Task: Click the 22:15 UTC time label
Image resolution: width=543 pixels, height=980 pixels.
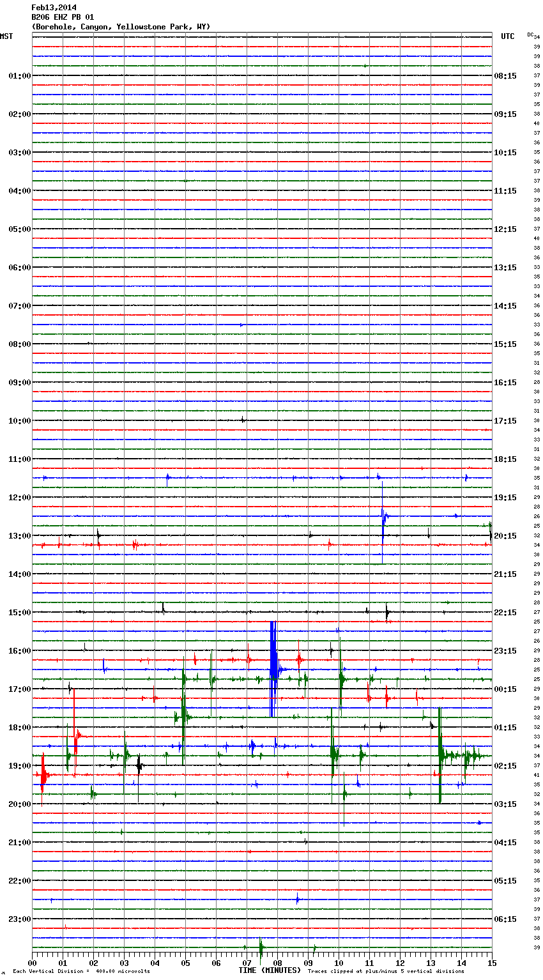Action: [505, 613]
